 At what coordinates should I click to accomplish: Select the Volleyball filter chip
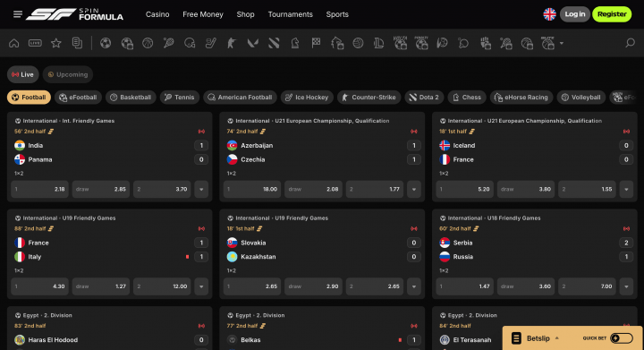(x=581, y=98)
